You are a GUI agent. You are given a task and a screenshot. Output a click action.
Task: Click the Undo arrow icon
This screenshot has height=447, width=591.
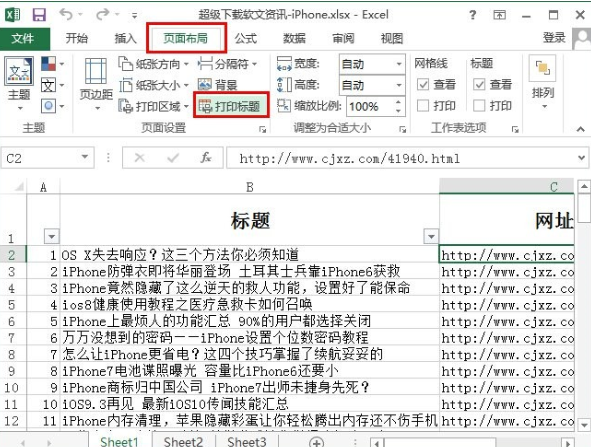point(66,15)
